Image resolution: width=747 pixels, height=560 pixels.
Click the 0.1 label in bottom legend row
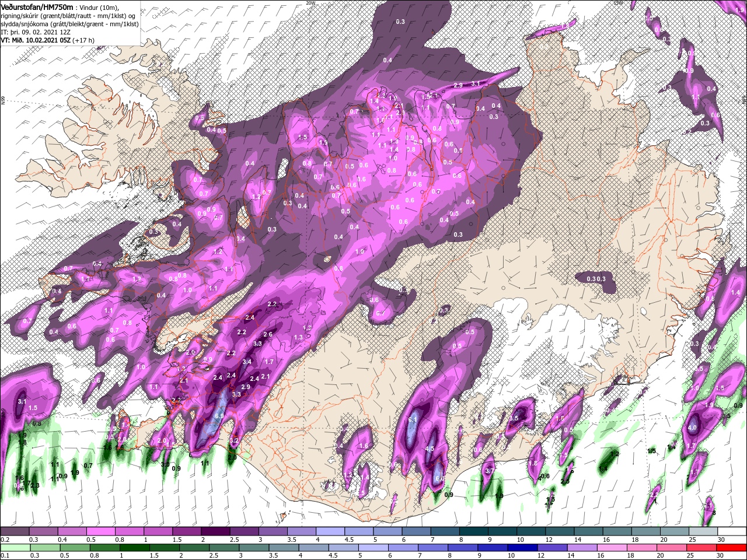5,555
